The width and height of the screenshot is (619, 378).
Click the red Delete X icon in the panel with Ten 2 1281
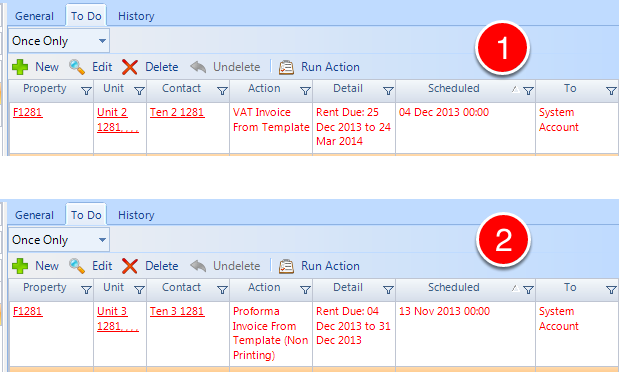[x=129, y=67]
